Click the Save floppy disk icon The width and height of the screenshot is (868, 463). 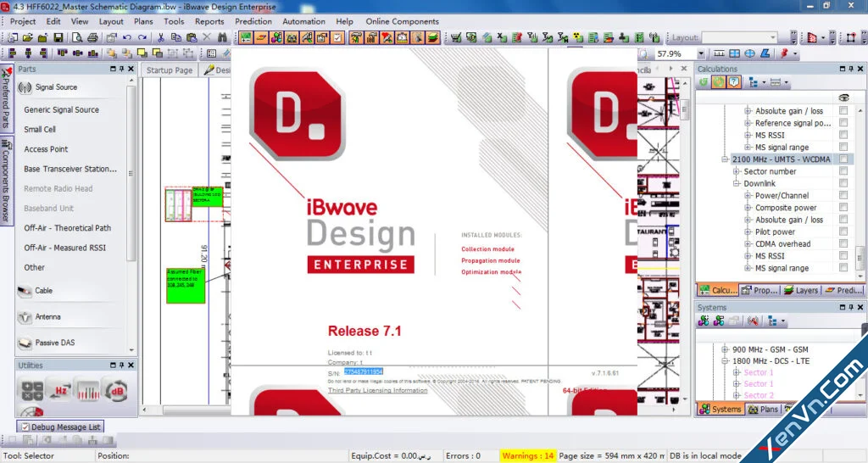[58, 37]
